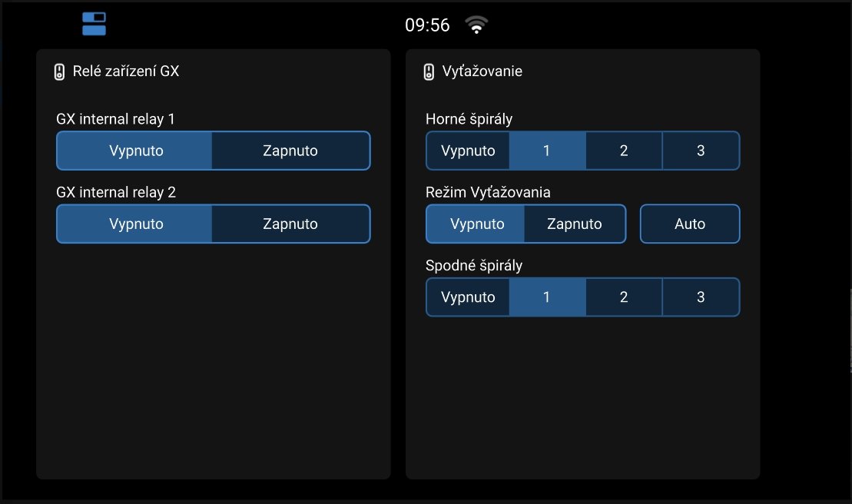Click the 09:56 clock display
The height and width of the screenshot is (504, 852).
427,25
